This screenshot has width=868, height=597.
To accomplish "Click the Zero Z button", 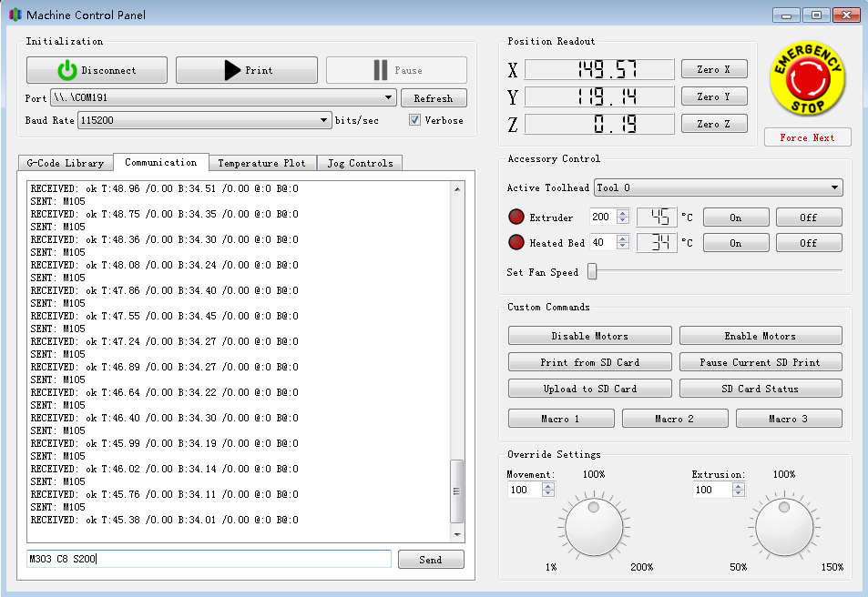I will [714, 124].
